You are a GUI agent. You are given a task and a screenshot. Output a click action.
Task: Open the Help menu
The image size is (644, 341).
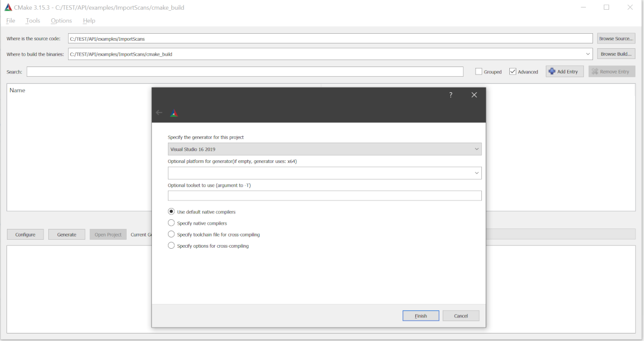(89, 20)
